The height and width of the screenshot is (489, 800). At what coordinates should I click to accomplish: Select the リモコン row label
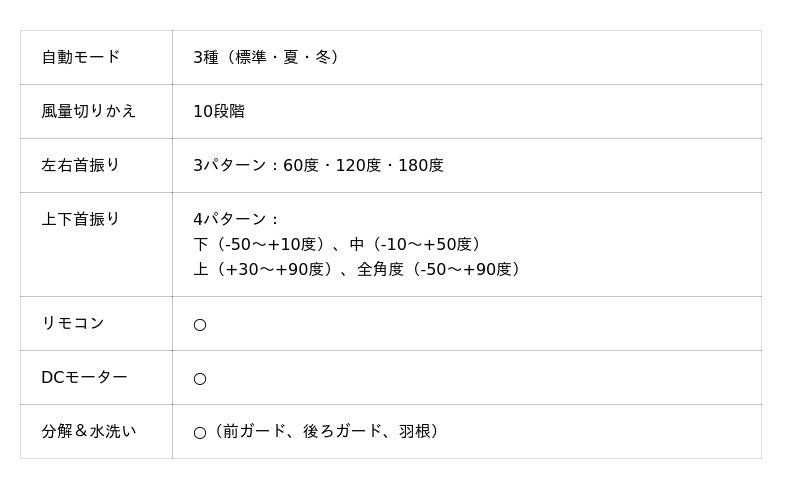click(x=72, y=323)
